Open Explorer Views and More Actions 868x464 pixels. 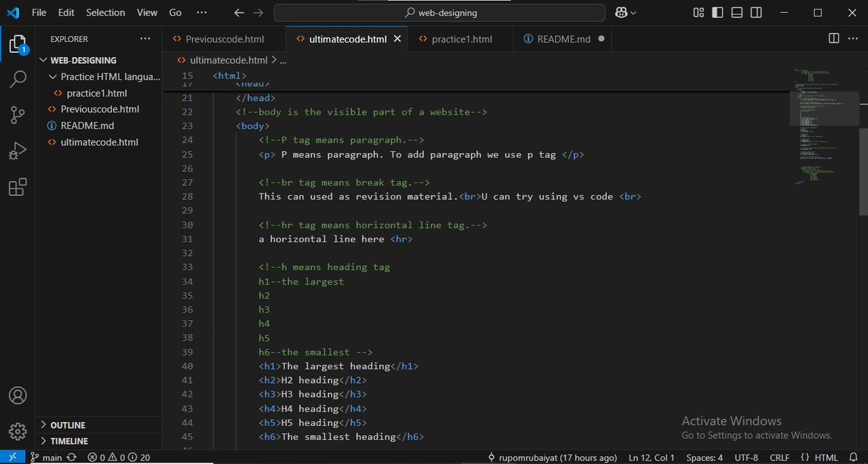click(x=145, y=39)
